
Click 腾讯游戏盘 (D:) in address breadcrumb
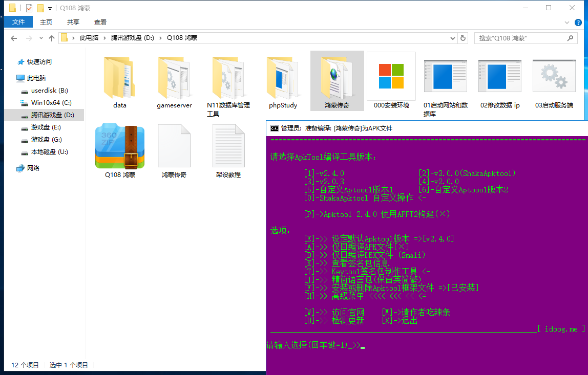tap(132, 38)
